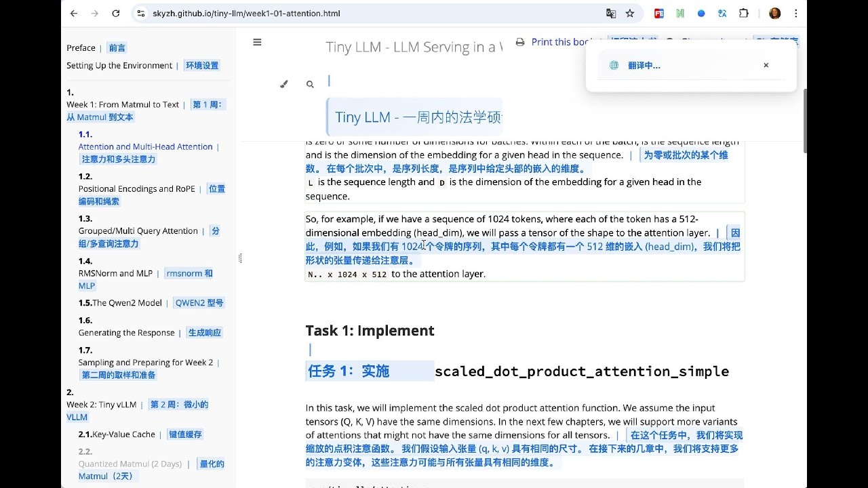Bookmark this page with the star
The width and height of the screenshot is (868, 488).
(630, 14)
